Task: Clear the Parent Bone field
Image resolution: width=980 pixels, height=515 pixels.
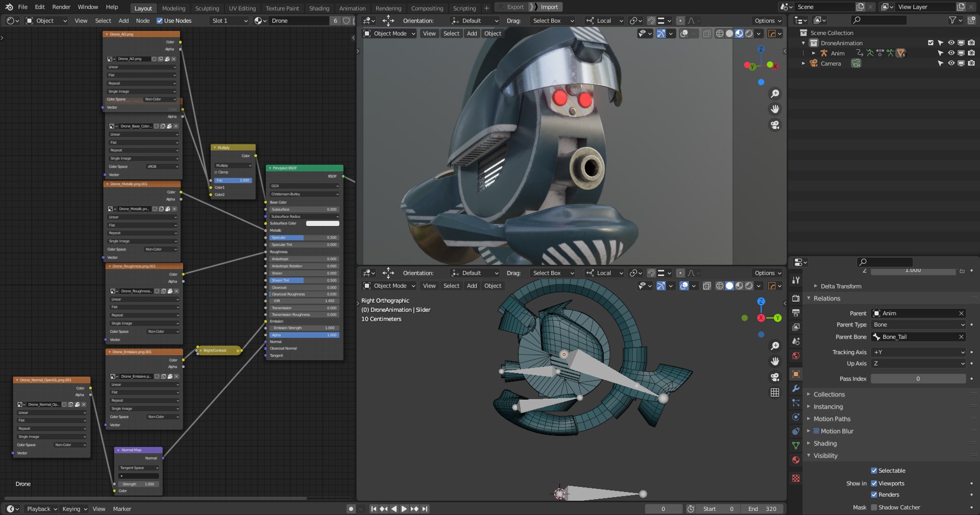Action: coord(961,337)
